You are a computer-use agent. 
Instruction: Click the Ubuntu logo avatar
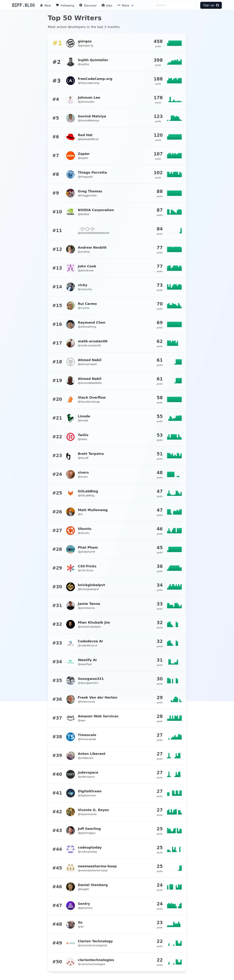tap(71, 530)
